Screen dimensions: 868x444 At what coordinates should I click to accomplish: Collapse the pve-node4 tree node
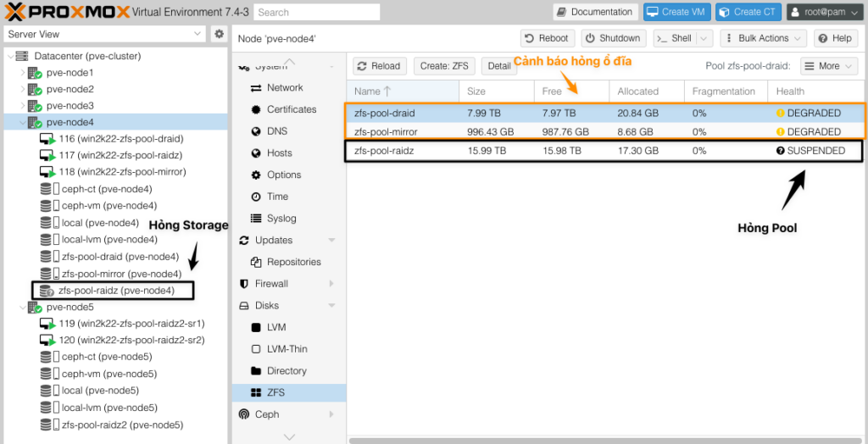point(23,122)
